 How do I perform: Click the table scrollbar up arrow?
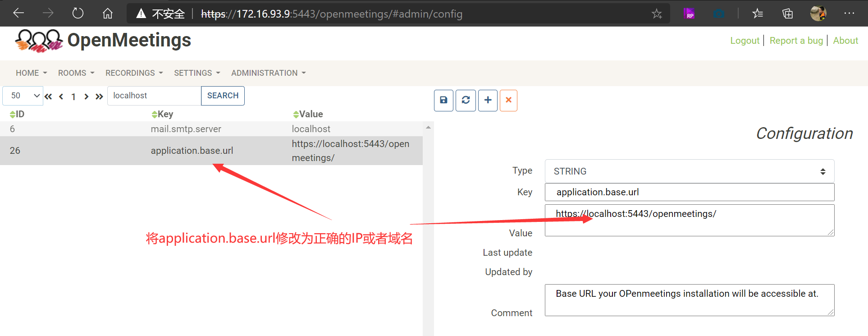(428, 128)
